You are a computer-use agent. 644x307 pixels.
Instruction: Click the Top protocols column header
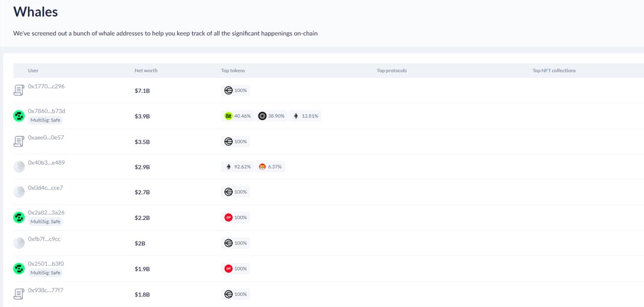pyautogui.click(x=391, y=70)
